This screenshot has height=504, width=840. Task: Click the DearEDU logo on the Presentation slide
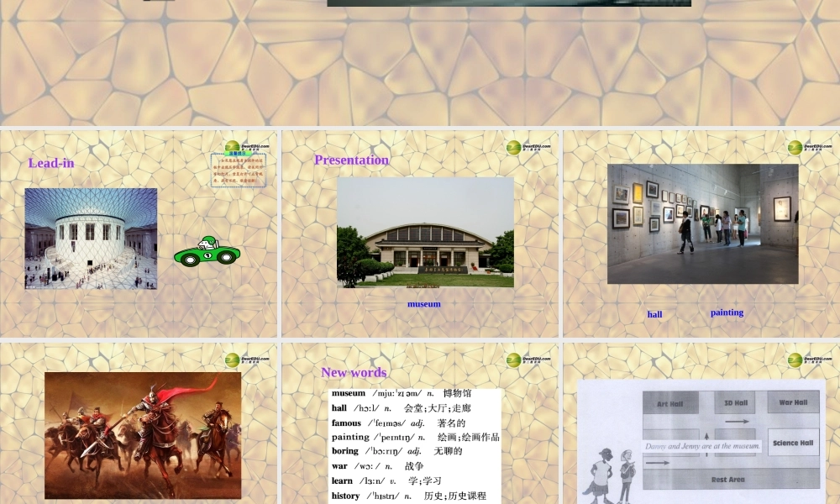point(515,148)
